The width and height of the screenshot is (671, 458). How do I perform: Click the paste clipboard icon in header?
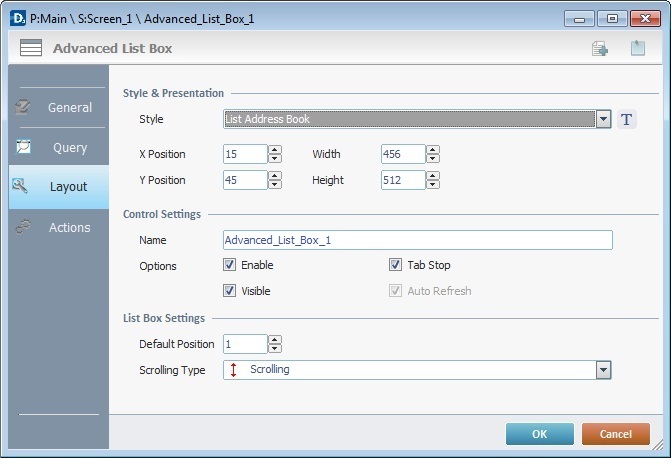click(x=638, y=48)
